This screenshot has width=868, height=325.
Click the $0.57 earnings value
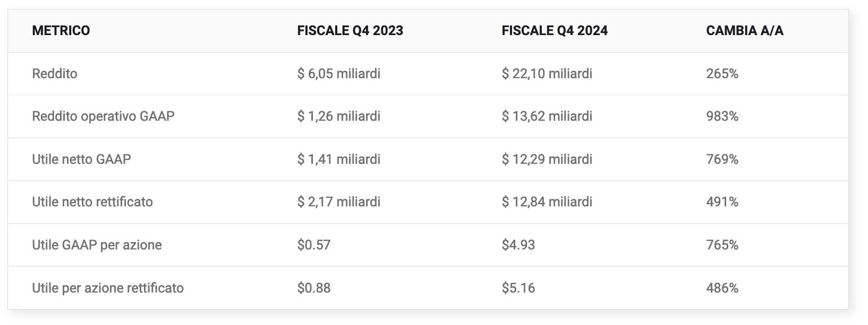[314, 245]
